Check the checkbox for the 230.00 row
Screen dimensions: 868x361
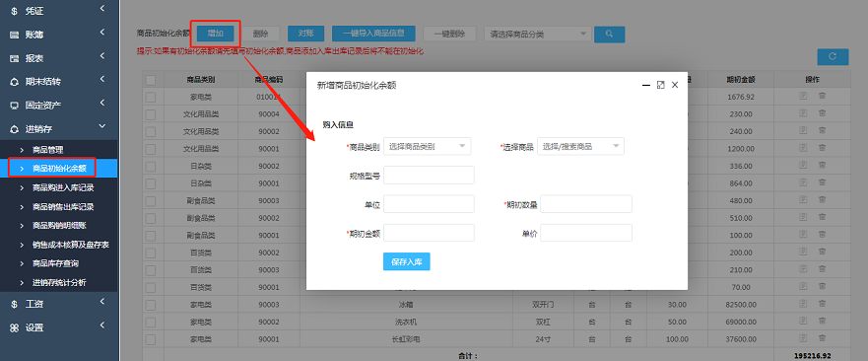point(151,114)
